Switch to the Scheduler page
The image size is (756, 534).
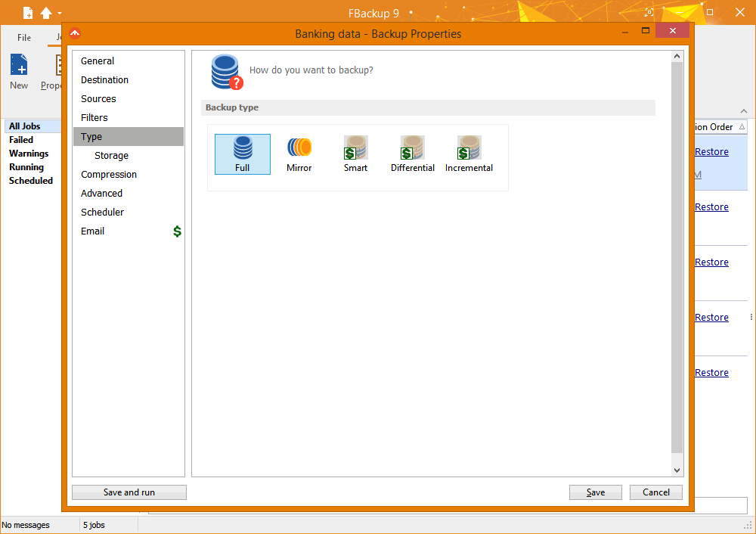(x=129, y=213)
